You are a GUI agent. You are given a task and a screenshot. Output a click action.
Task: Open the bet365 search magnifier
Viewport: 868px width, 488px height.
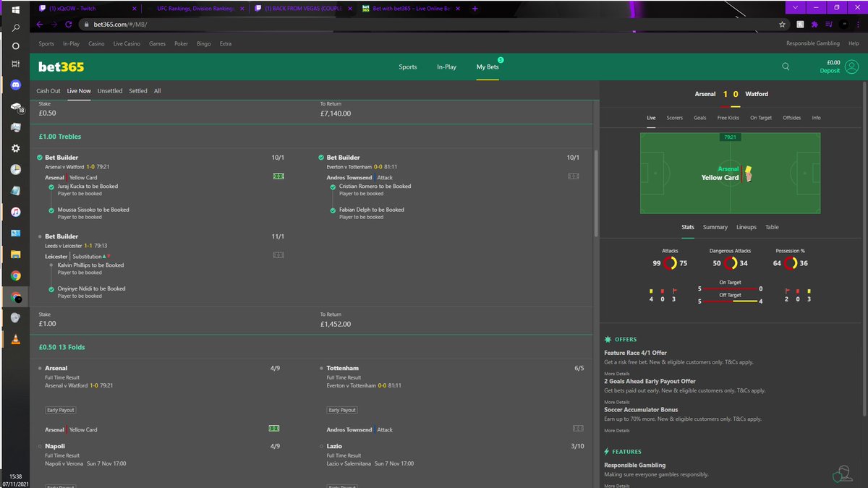(786, 67)
